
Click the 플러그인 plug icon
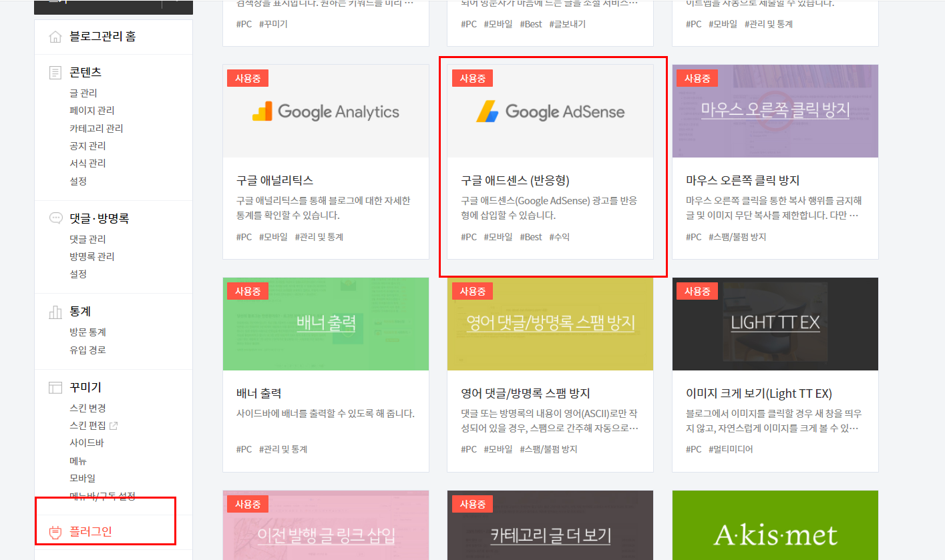click(55, 532)
